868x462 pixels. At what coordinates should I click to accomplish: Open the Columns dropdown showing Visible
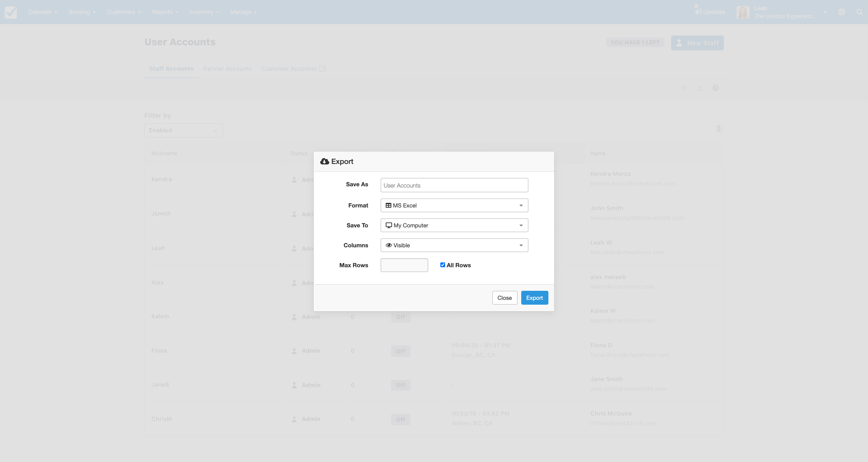click(454, 245)
